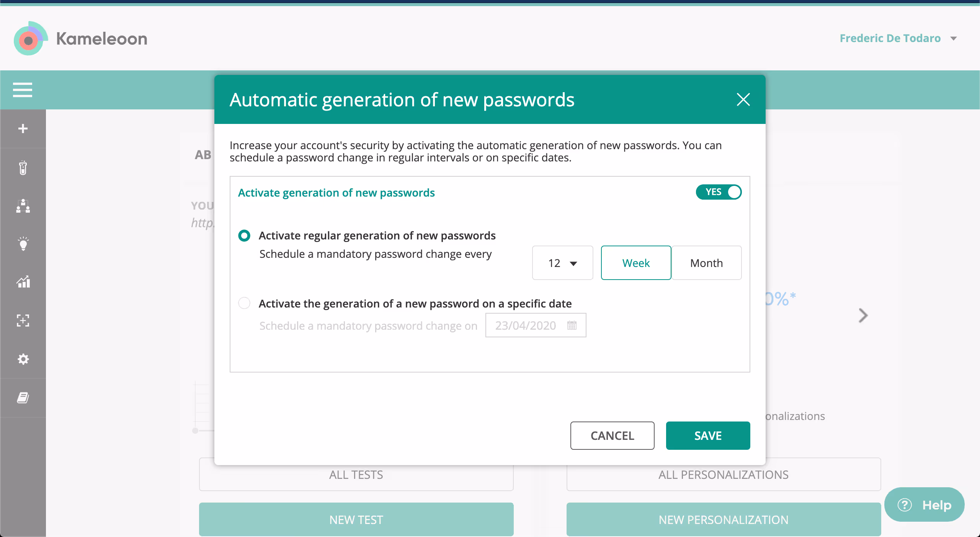Open the segments audience icon in sidebar
The image size is (980, 537).
[23, 206]
